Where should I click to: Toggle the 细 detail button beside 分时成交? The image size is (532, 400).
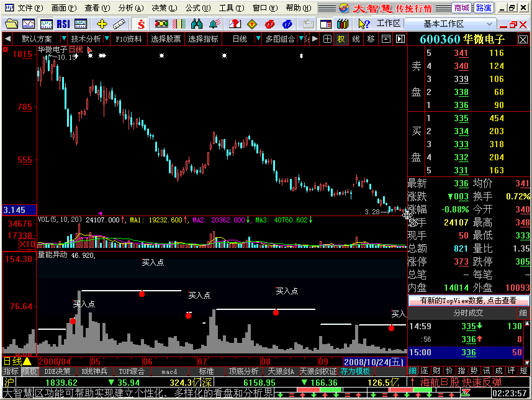[x=523, y=313]
